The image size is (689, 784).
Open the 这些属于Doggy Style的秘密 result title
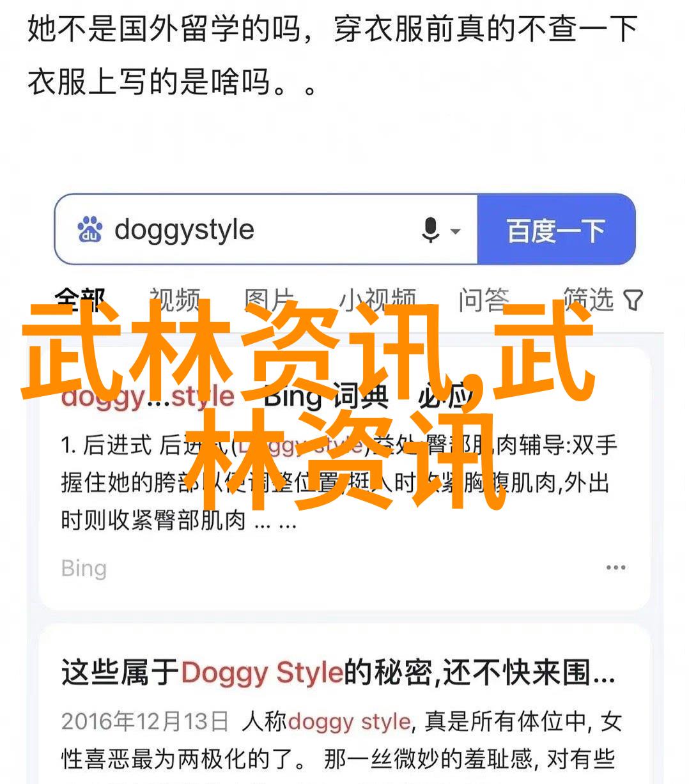338,673
